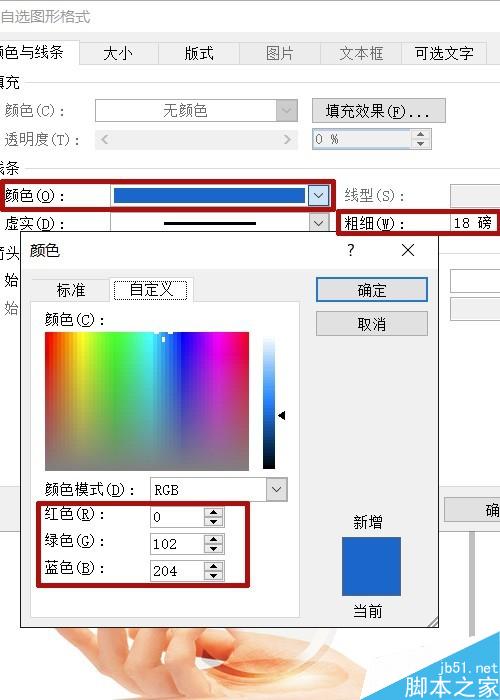Open the 版式 tab
This screenshot has height=700, width=500.
199,54
